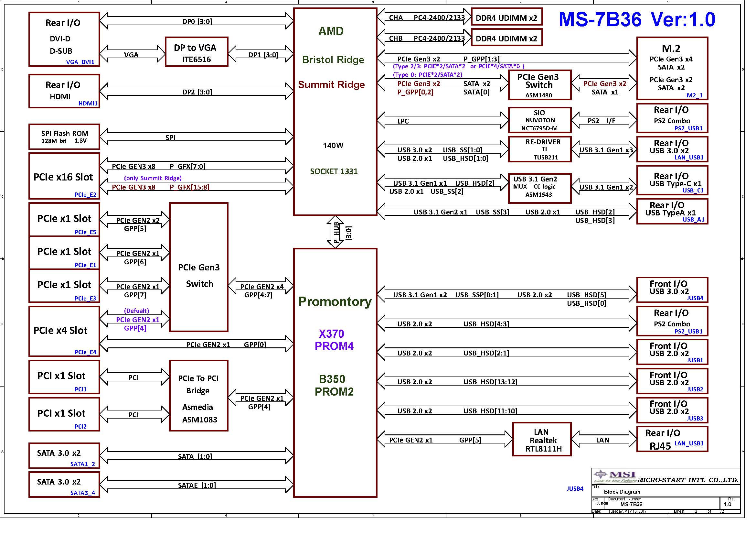Click the VGA_DVI1 blue reference label

[80, 62]
